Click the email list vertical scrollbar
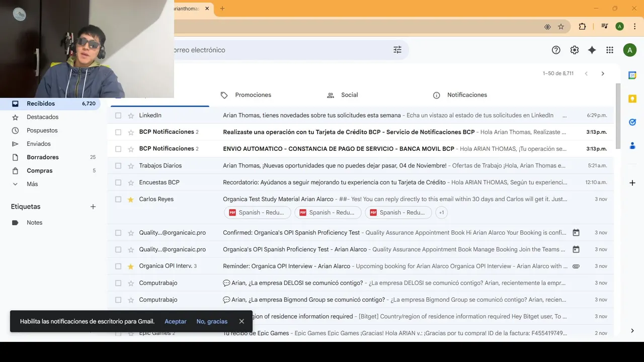 pos(618,116)
